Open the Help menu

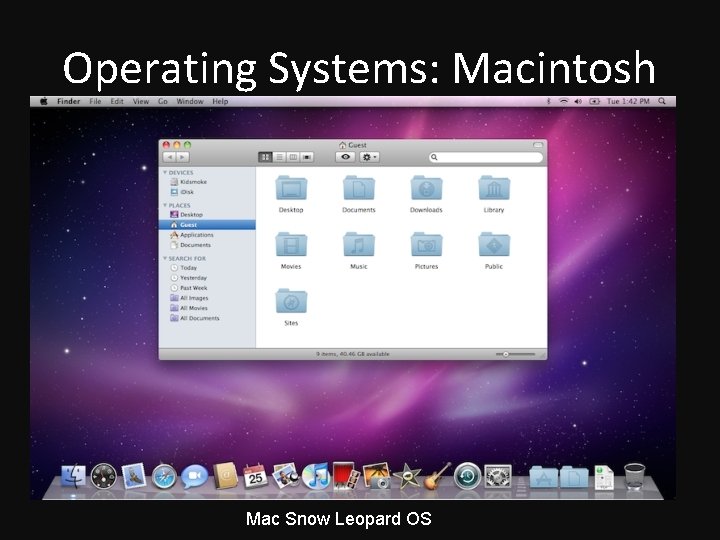click(220, 101)
